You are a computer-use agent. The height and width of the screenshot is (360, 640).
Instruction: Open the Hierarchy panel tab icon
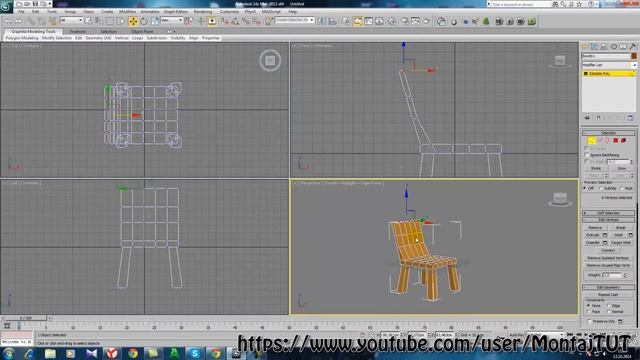[604, 47]
